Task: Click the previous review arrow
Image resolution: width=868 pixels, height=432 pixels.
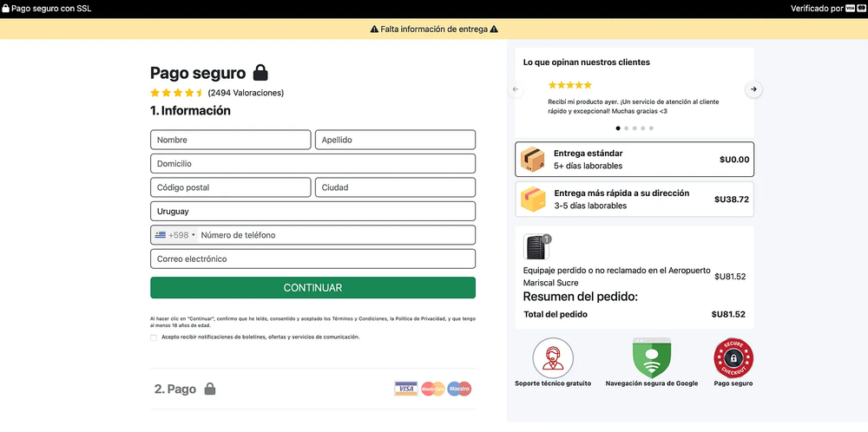Action: (516, 89)
